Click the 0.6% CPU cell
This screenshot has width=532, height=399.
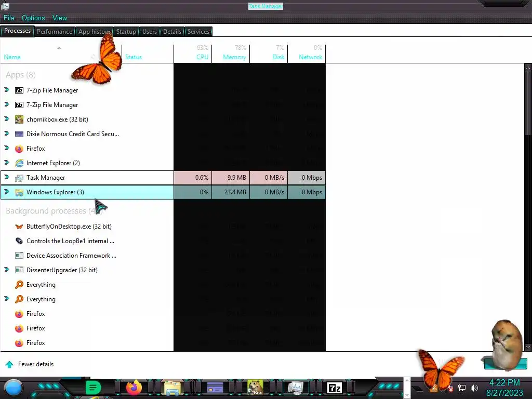(x=193, y=178)
